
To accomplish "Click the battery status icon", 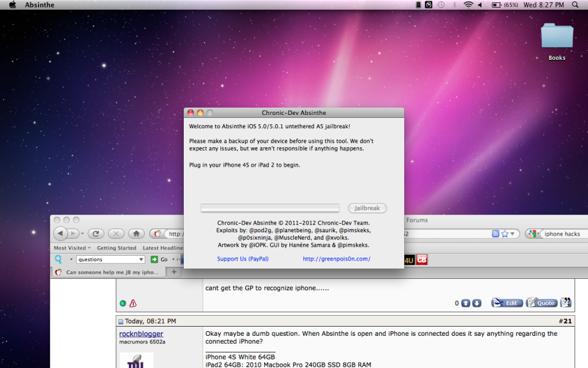I will pyautogui.click(x=497, y=5).
